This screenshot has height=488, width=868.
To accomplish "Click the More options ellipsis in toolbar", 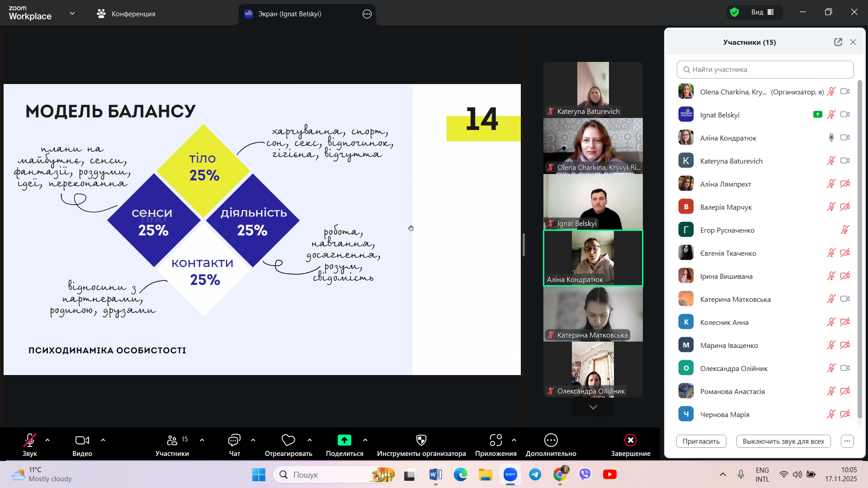I will [551, 440].
